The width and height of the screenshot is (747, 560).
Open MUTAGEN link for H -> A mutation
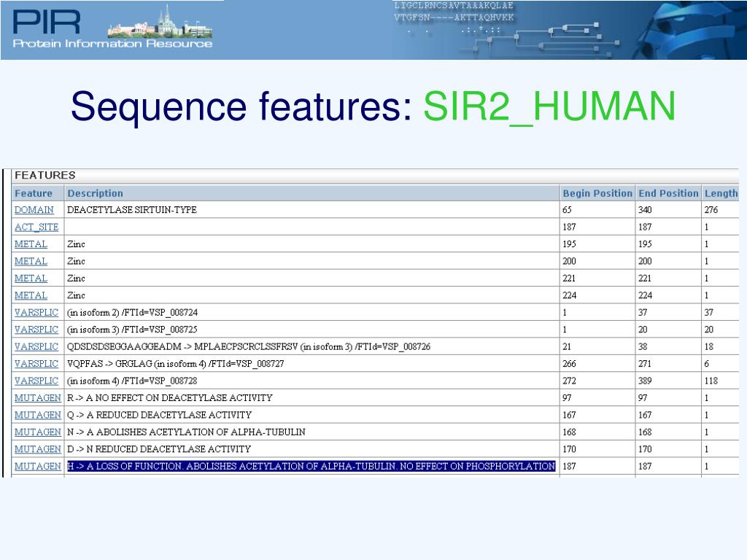click(37, 466)
